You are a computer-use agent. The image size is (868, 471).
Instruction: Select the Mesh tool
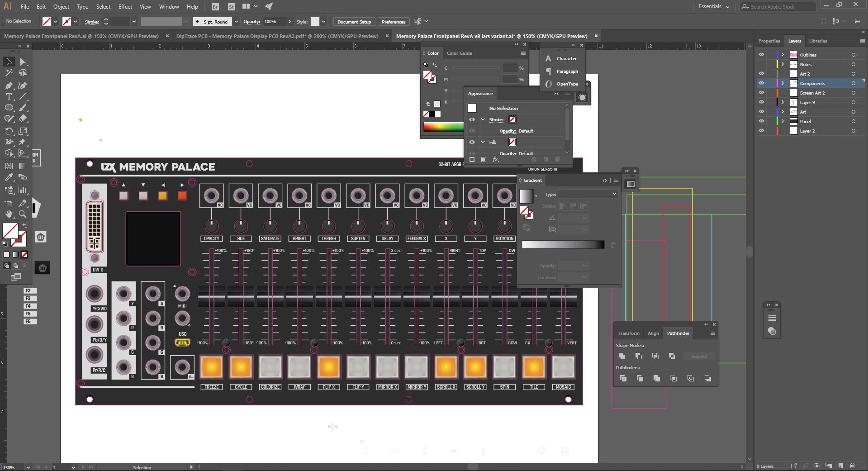coord(9,166)
